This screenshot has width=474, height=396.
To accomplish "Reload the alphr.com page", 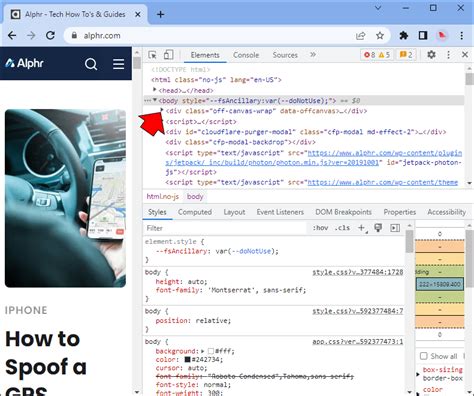I will click(50, 35).
